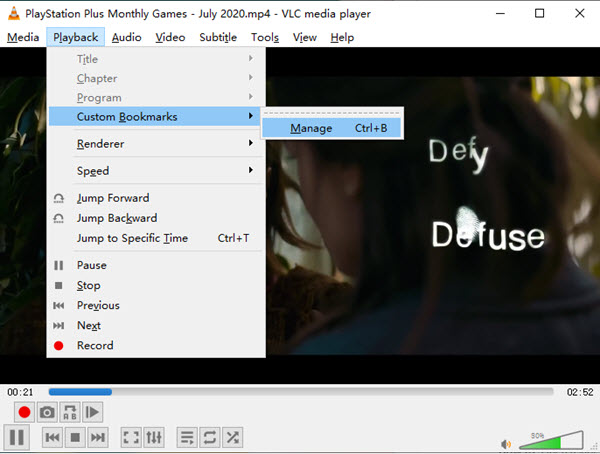Adjust the green volume slider
Viewport: 600px width, 454px height.
coord(551,441)
